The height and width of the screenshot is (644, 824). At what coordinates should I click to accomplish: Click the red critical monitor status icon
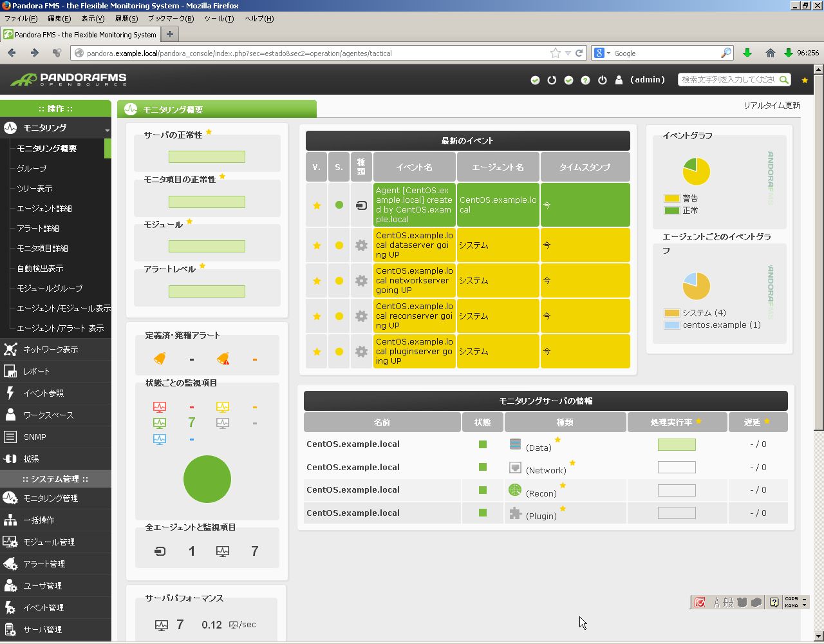(160, 407)
